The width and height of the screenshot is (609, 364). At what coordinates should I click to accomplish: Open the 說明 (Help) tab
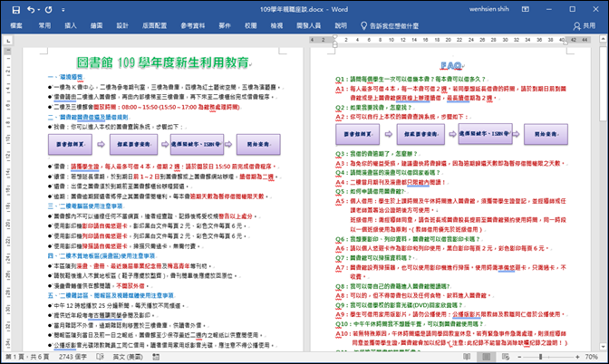(341, 25)
